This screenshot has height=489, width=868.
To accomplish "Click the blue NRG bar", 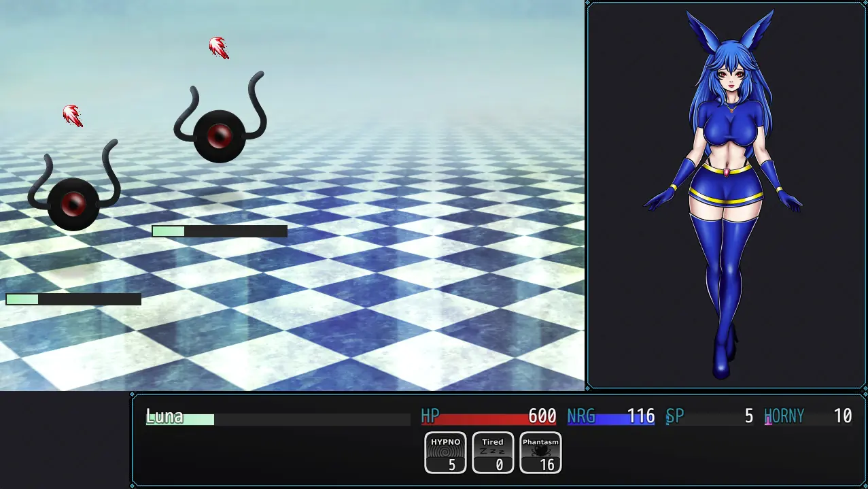I will pos(610,420).
